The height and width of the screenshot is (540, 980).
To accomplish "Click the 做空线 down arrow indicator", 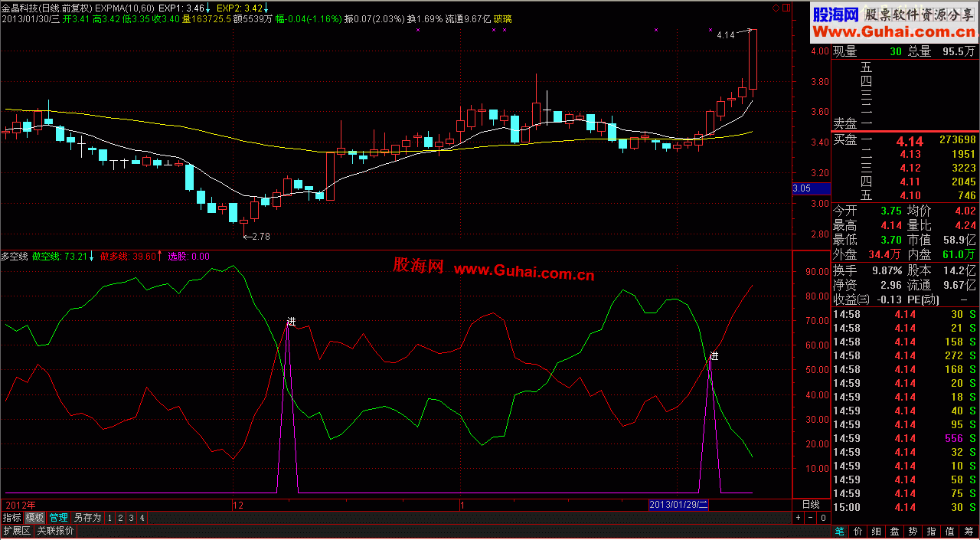I will 92,257.
